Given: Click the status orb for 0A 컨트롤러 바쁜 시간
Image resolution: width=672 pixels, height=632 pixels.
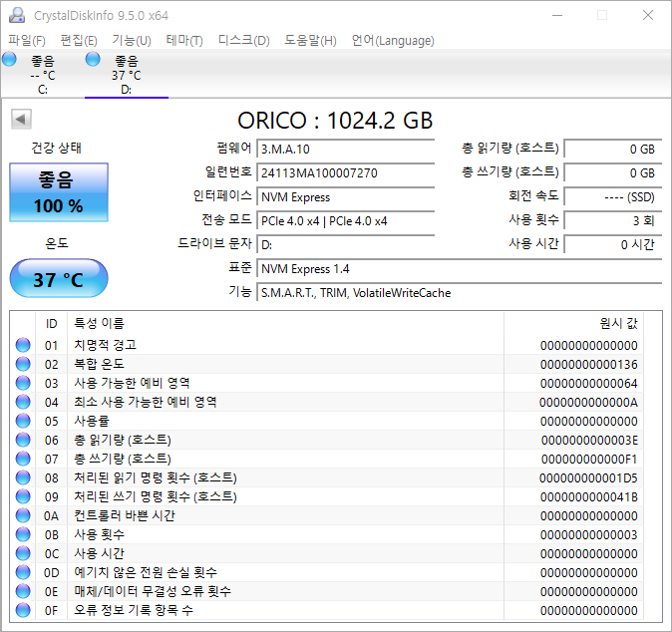Looking at the screenshot, I should (x=23, y=515).
